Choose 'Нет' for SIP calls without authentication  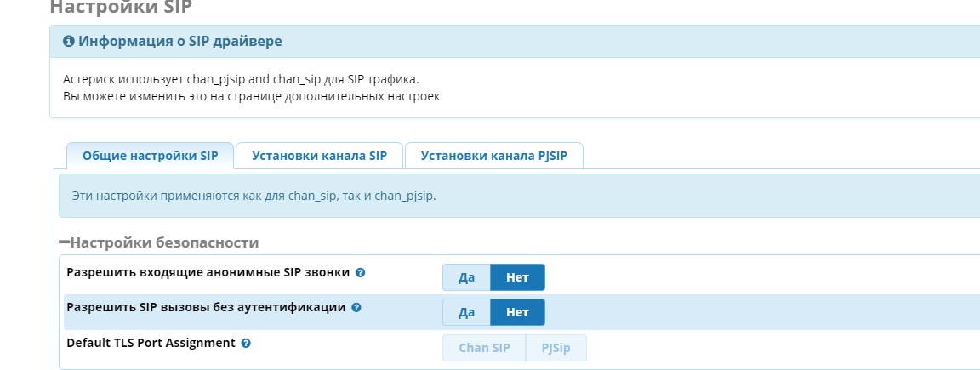tap(517, 312)
